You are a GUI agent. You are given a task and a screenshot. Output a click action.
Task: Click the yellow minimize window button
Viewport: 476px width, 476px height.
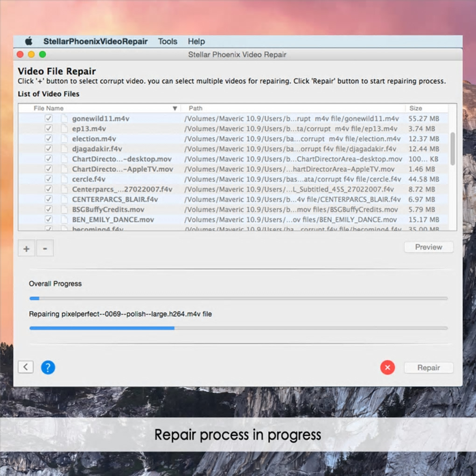pyautogui.click(x=31, y=54)
